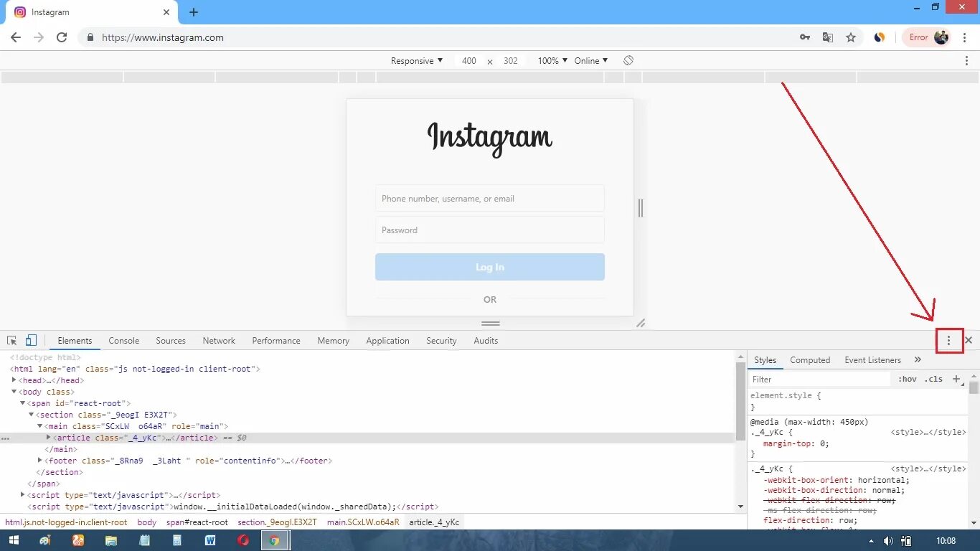This screenshot has height=551, width=980.
Task: Switch to the Computed styles tab
Action: coord(810,360)
